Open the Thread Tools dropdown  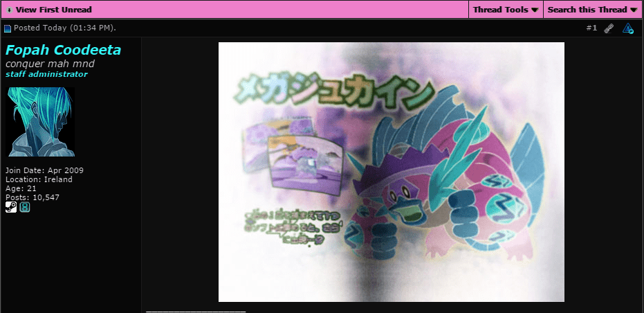[x=506, y=10]
